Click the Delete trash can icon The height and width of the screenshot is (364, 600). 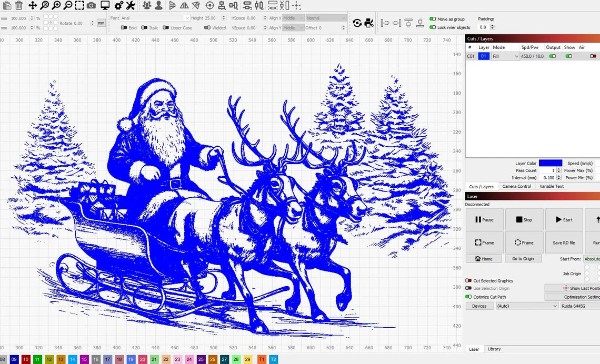coord(18,5)
